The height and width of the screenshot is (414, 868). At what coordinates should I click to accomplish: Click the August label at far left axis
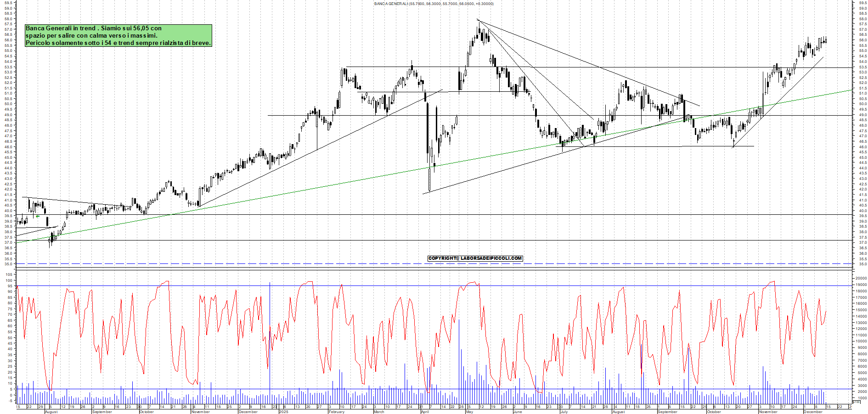[x=51, y=412]
